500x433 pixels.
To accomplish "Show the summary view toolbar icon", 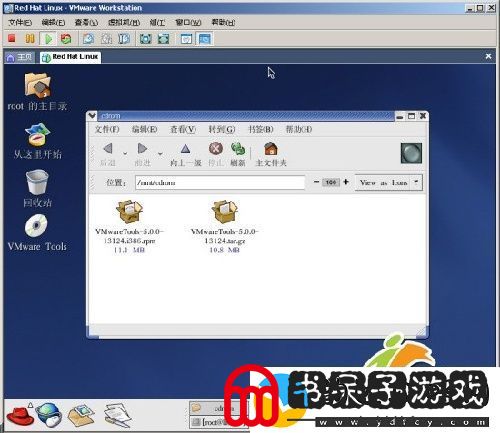I will coord(186,39).
